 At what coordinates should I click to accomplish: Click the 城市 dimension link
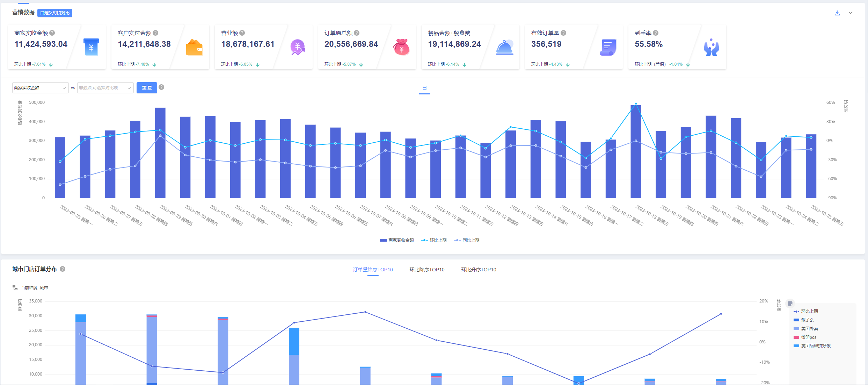tap(44, 288)
